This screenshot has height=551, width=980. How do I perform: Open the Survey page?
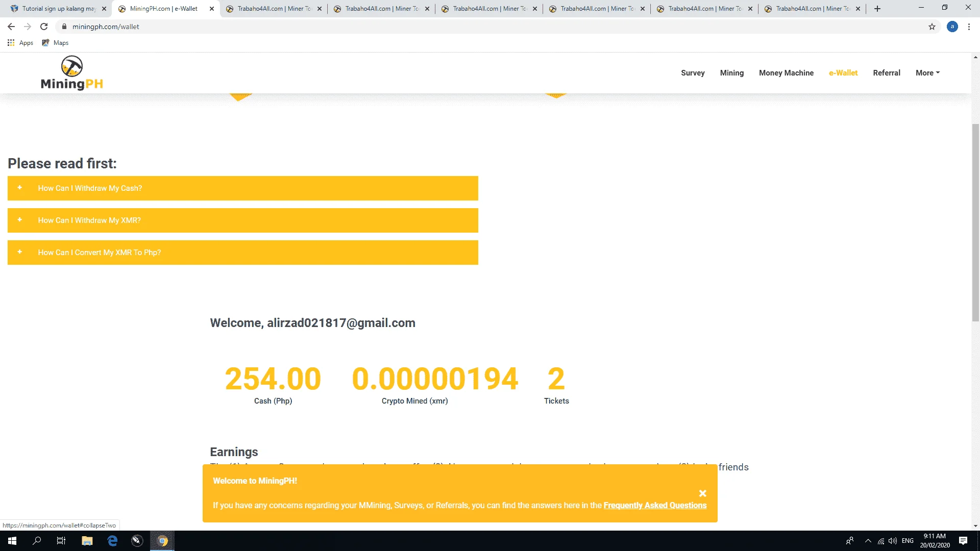693,73
